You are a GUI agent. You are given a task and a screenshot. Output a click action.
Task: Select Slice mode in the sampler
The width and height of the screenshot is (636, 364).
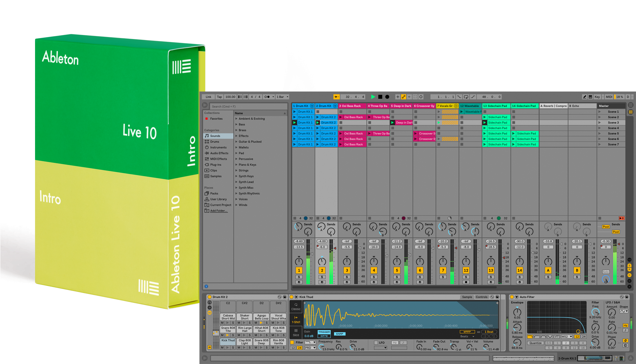click(x=296, y=332)
